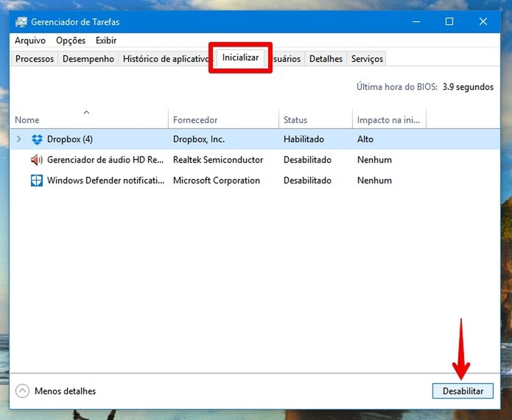Sort by Impacto na inicialização column
This screenshot has width=512, height=420.
pos(390,119)
